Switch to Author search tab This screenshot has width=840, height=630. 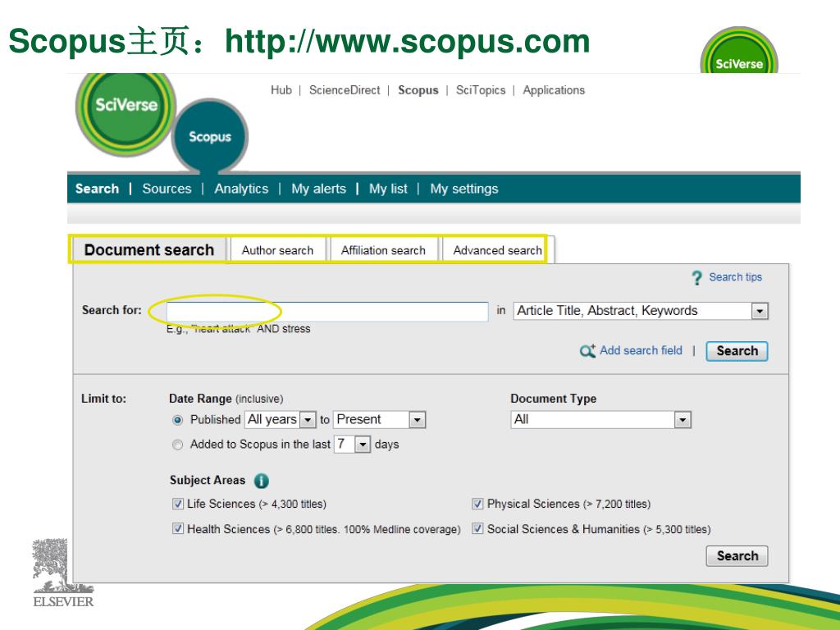click(277, 250)
